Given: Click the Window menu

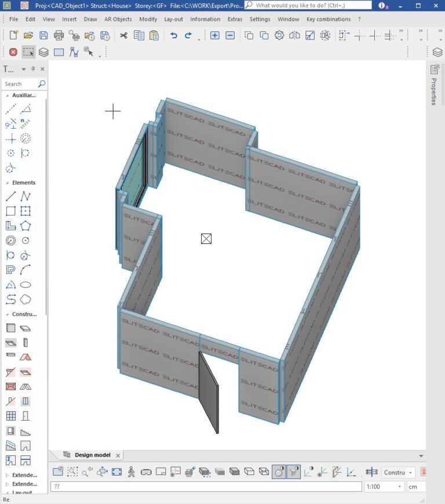Looking at the screenshot, I should tap(288, 19).
